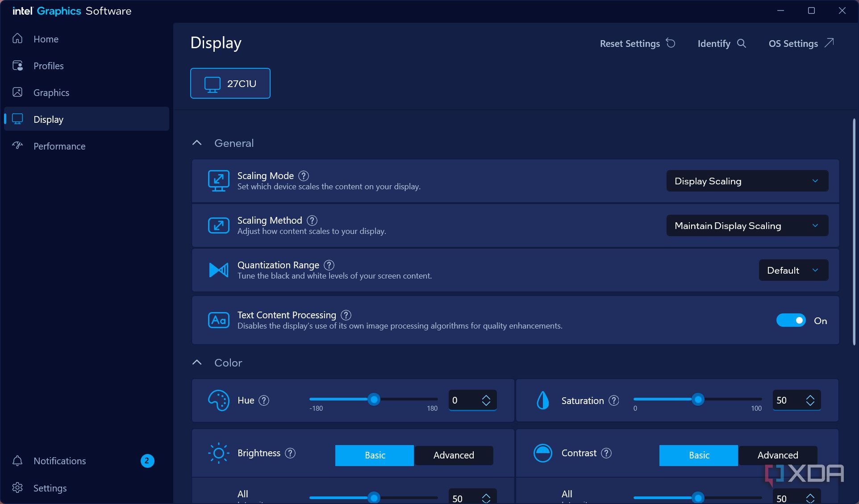The image size is (859, 504).
Task: Click the Scaling Mode help icon
Action: point(304,176)
